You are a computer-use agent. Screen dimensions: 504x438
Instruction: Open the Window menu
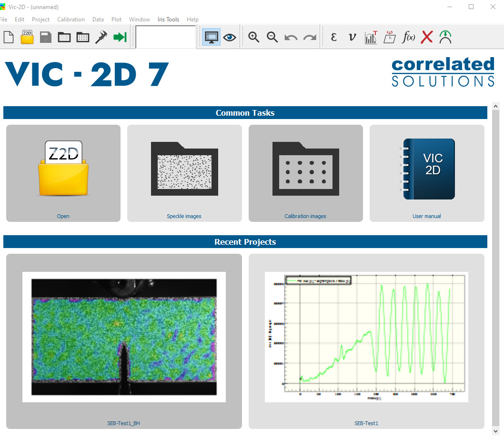(x=140, y=19)
